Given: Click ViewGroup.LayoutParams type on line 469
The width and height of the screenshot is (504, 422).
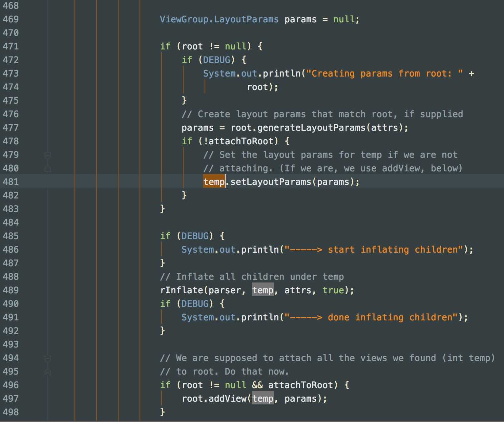Looking at the screenshot, I should click(x=219, y=19).
